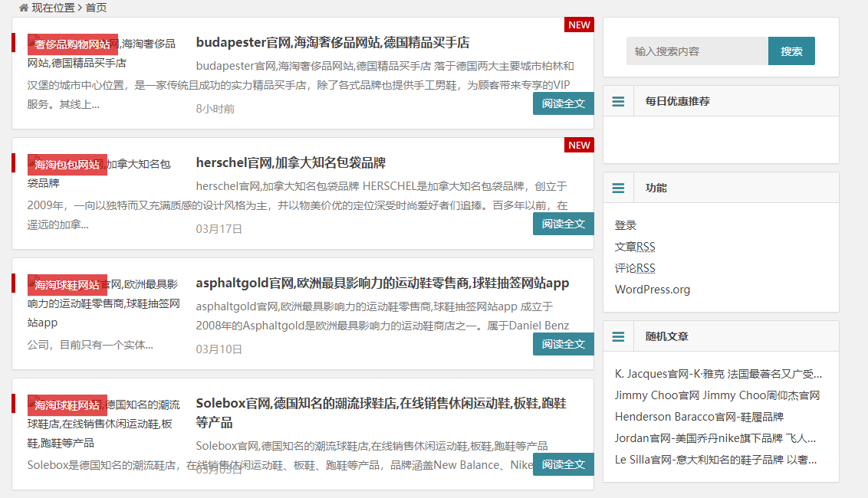This screenshot has width=868, height=498.
Task: Open the 登录 link
Action: pos(626,225)
